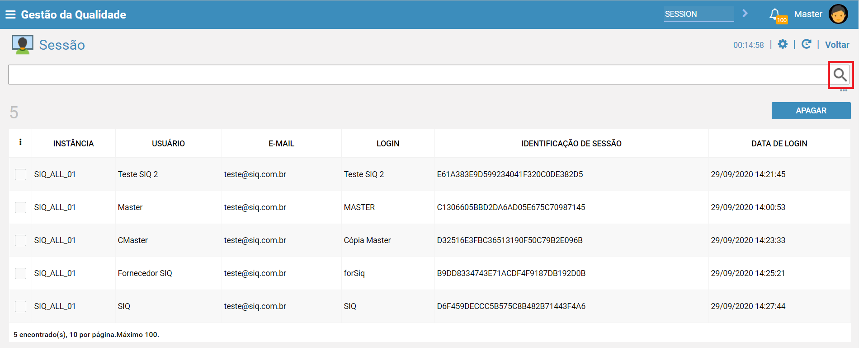Click the Gestão da Qualidade title
The image size is (868, 351).
click(74, 14)
